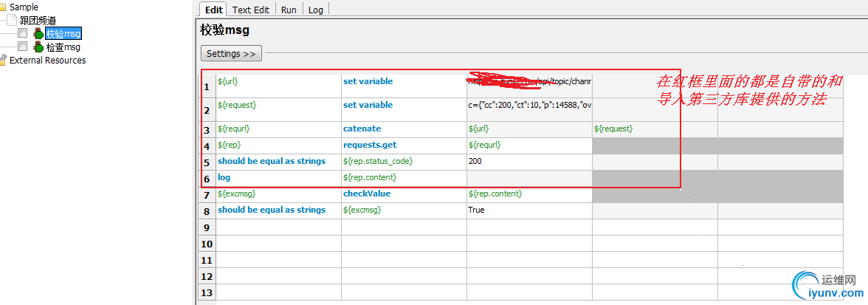
Task: Tick the checkbox beside 校验msg
Action: 23,34
